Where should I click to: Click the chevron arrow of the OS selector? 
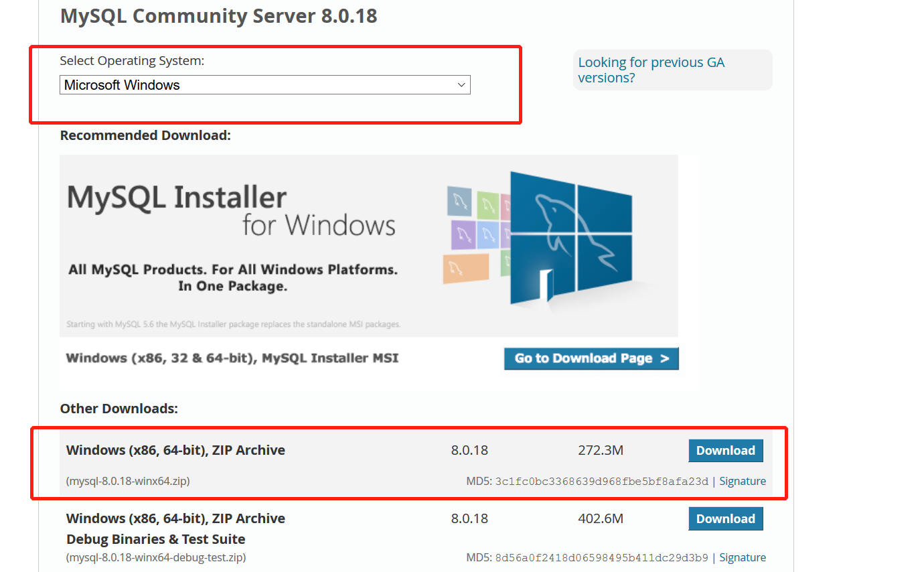[461, 85]
